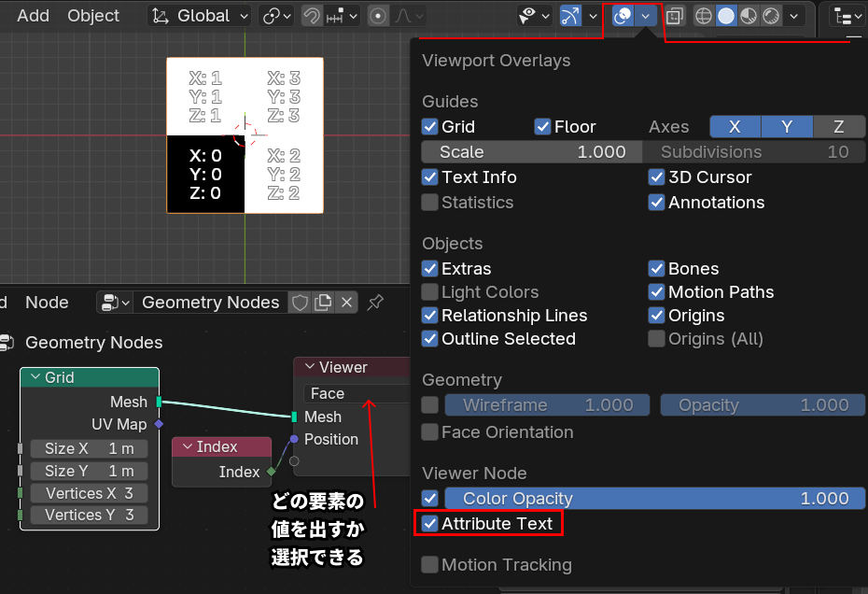
Task: Switch to rendered shading mode
Action: click(x=771, y=16)
